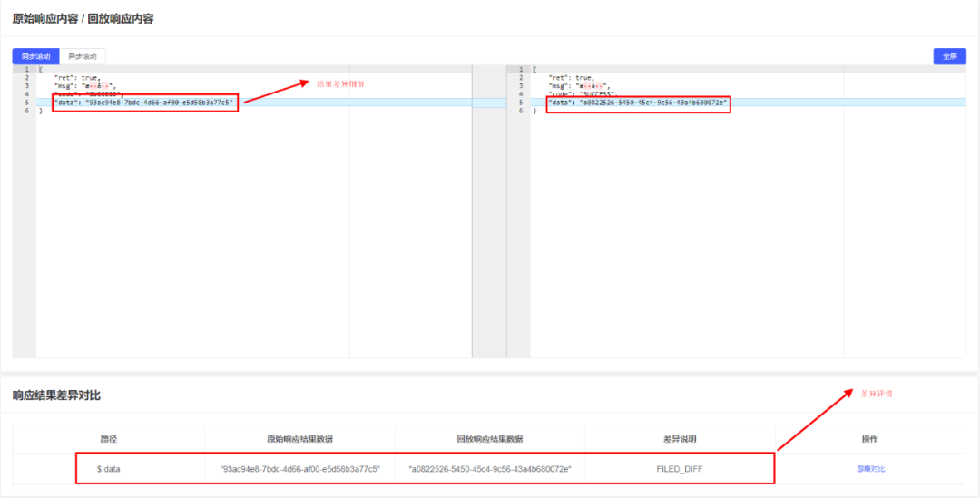Image resolution: width=980 pixels, height=498 pixels.
Task: Click line number 6 in replay editor gutter
Action: pos(521,110)
